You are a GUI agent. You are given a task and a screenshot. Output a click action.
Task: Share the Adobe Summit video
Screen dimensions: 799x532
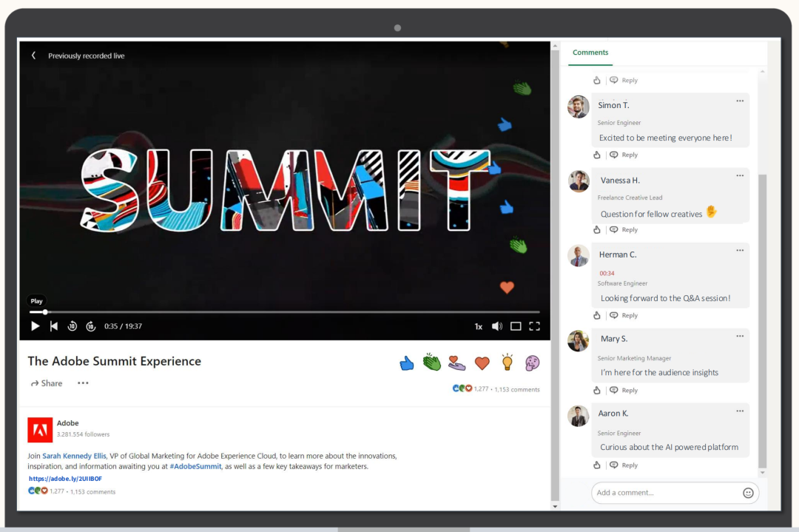[x=47, y=383]
